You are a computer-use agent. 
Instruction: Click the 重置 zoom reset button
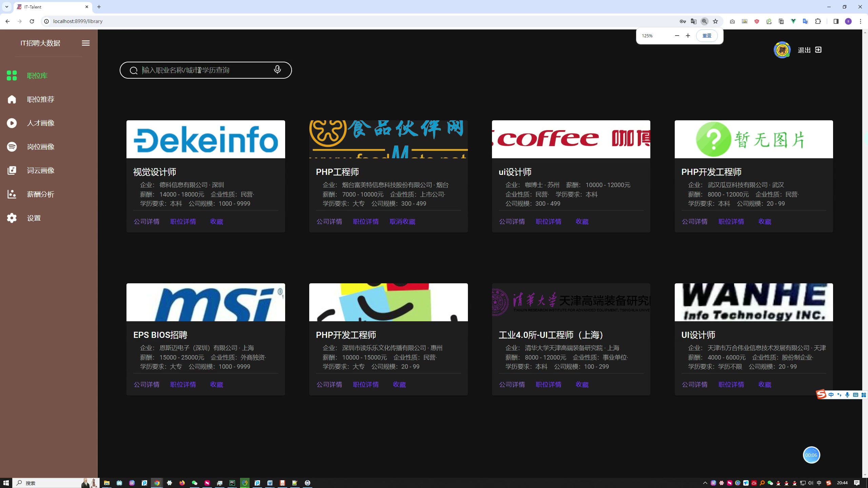coord(707,36)
